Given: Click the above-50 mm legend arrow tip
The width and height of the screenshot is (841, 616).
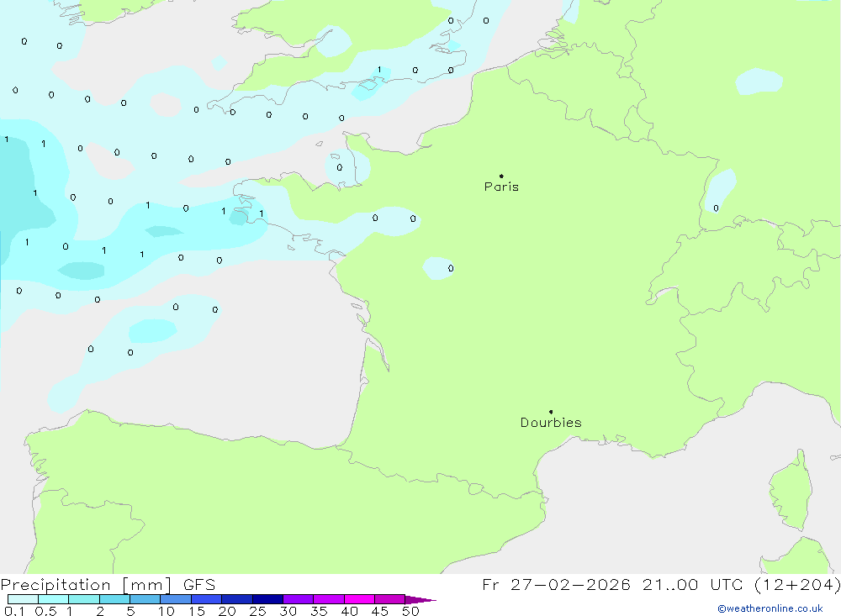Looking at the screenshot, I should click(x=420, y=600).
